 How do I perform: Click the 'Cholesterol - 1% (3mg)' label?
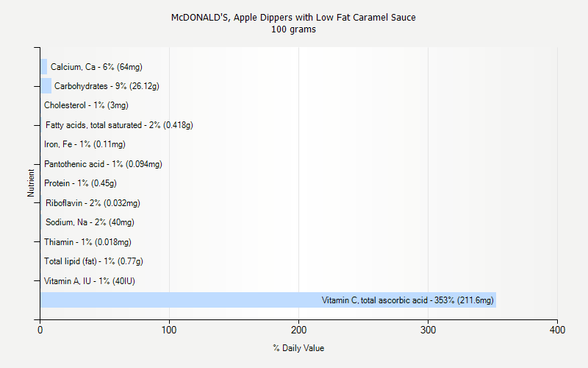pyautogui.click(x=86, y=105)
